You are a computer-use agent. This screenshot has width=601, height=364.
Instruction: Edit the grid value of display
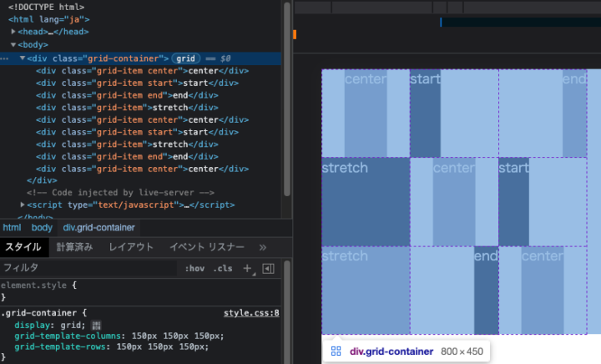tap(70, 326)
